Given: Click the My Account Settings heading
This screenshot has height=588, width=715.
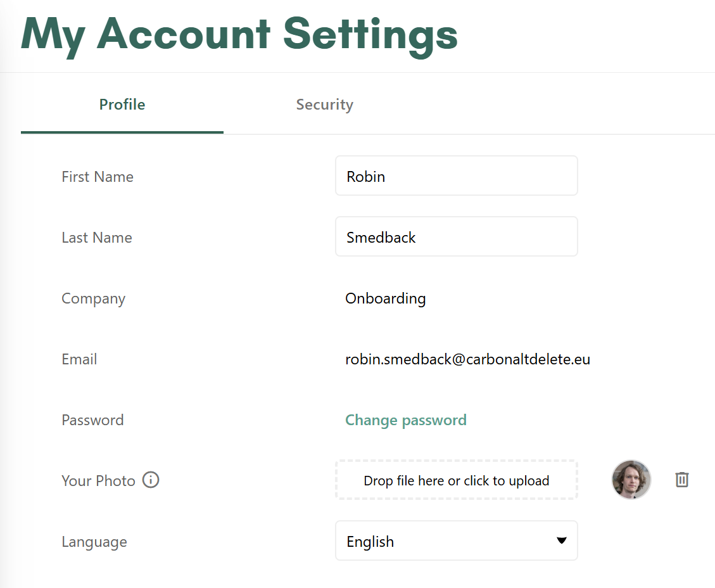Looking at the screenshot, I should tap(239, 35).
